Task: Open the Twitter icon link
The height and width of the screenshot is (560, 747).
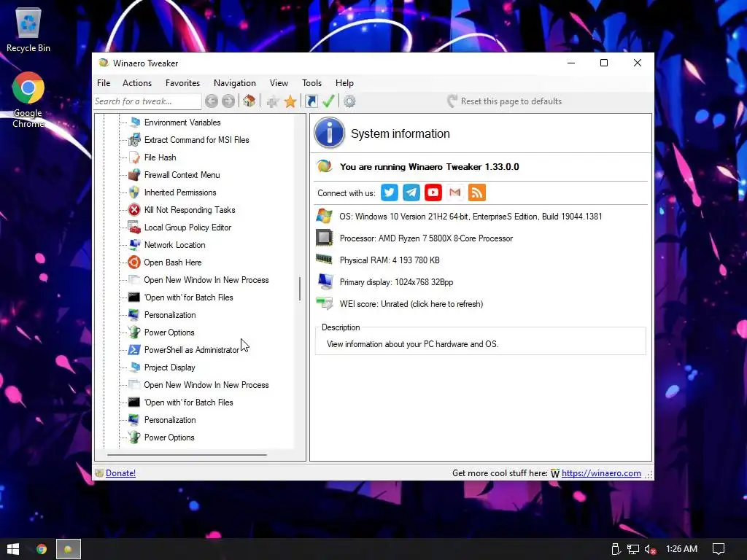Action: 390,192
